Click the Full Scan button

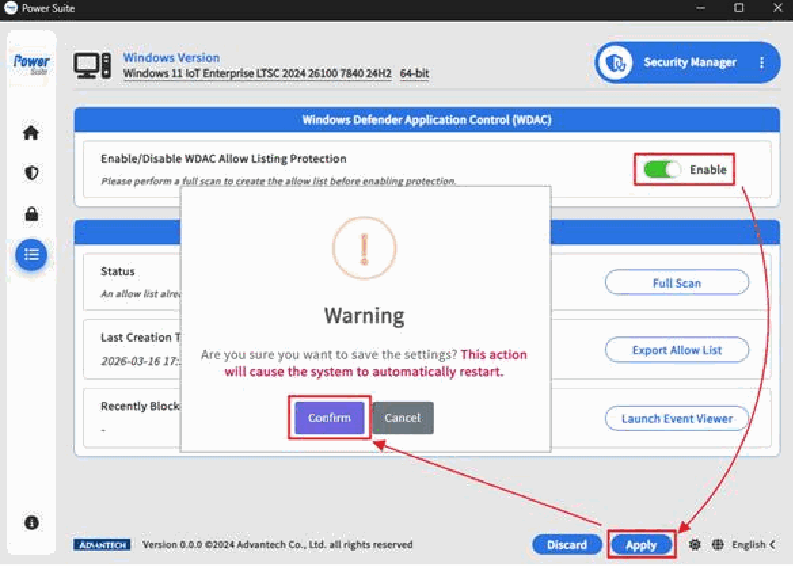coord(677,283)
